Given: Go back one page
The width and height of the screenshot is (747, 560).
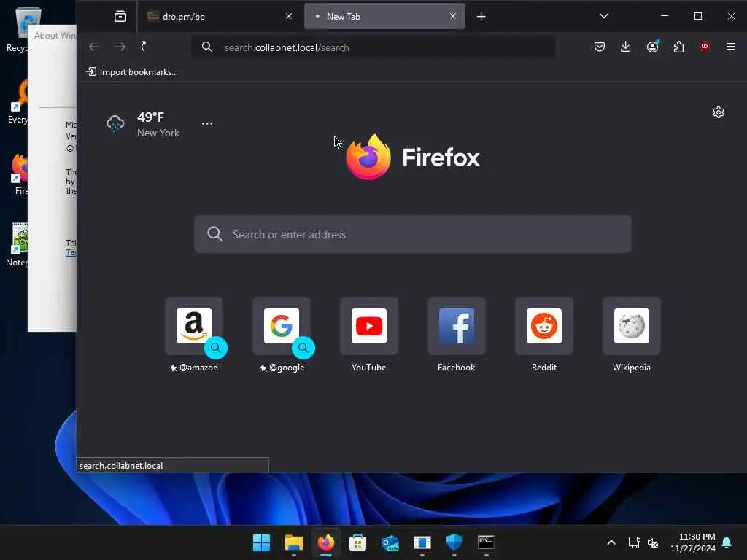Looking at the screenshot, I should [x=94, y=47].
